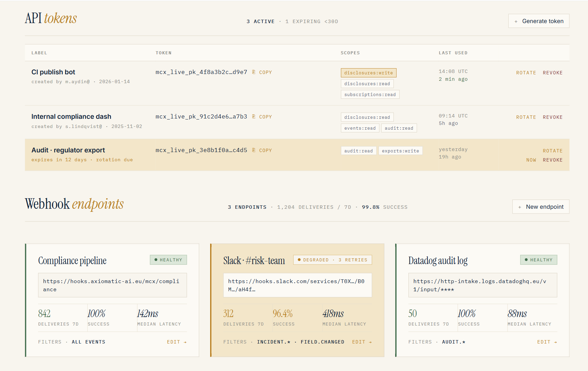The width and height of the screenshot is (588, 371).
Task: Click the Degraded · 3 retries badge
Action: tap(333, 260)
